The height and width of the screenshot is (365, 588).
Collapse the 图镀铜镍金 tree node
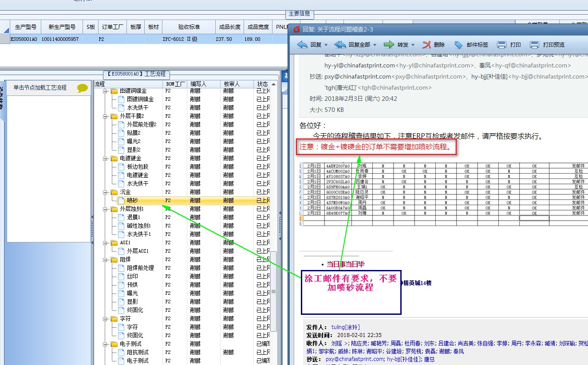(106, 91)
